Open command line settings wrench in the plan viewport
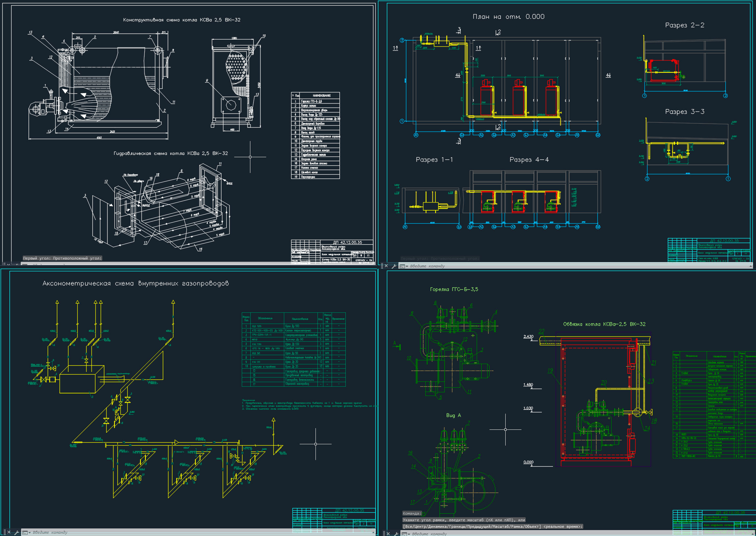The height and width of the screenshot is (536, 756). pyautogui.click(x=393, y=266)
